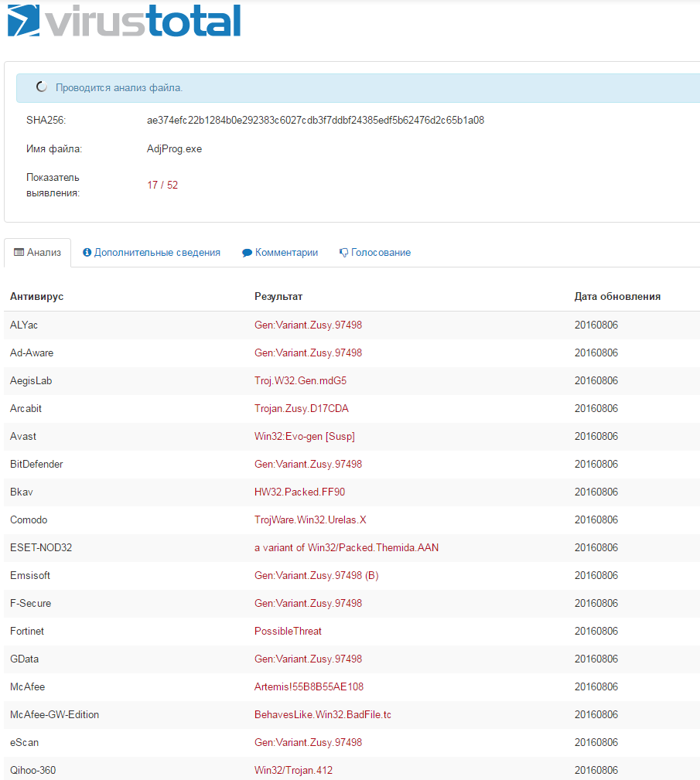Click the thumbs icon beside Голосование
The image size is (700, 780).
(343, 253)
